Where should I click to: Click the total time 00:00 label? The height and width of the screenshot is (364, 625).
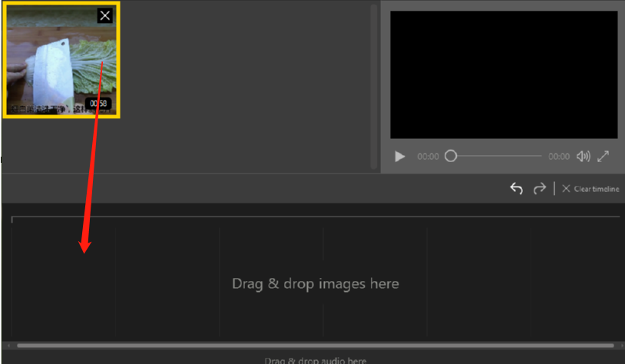pyautogui.click(x=559, y=157)
